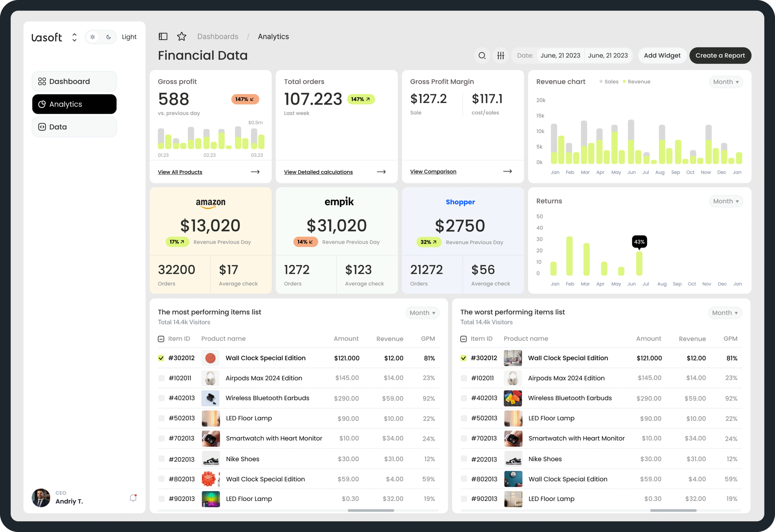Select Analytics in the breadcrumb trail
The image size is (775, 532).
(x=273, y=36)
